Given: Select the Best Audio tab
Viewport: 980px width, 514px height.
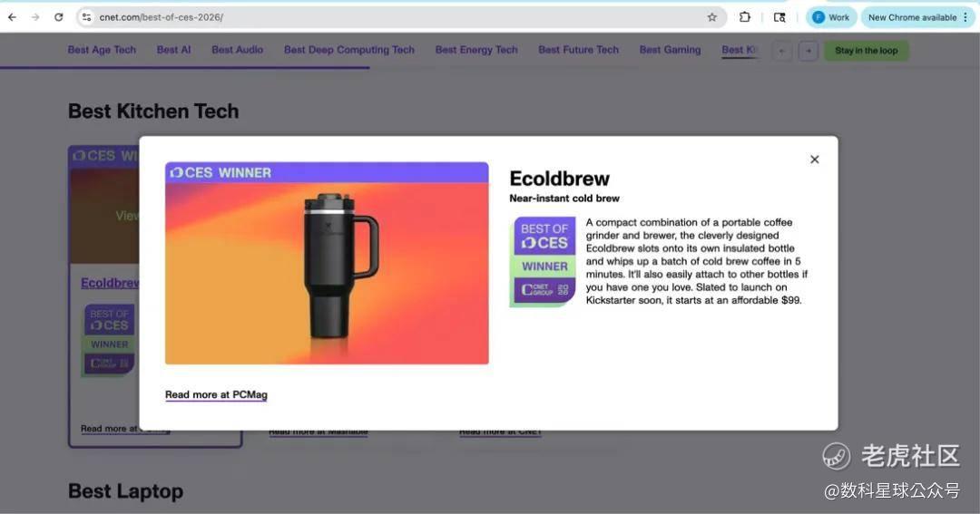Looking at the screenshot, I should [x=238, y=50].
